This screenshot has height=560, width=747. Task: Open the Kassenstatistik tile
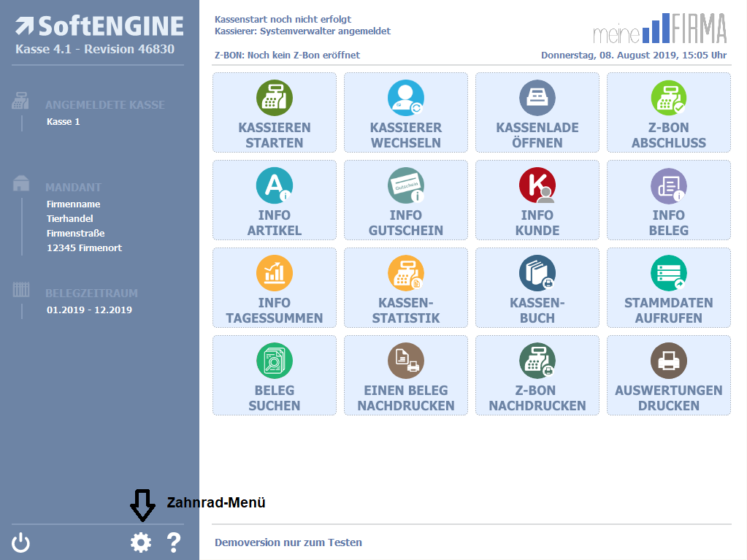406,288
